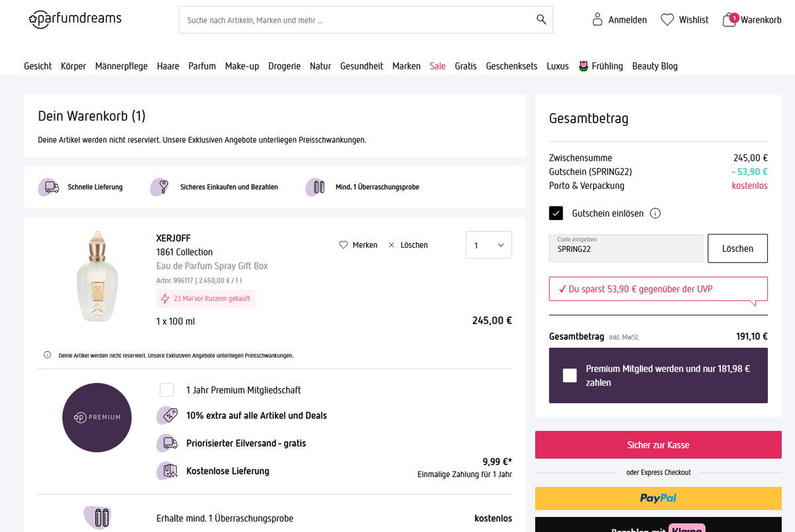Click the search magnifier icon

tap(541, 20)
